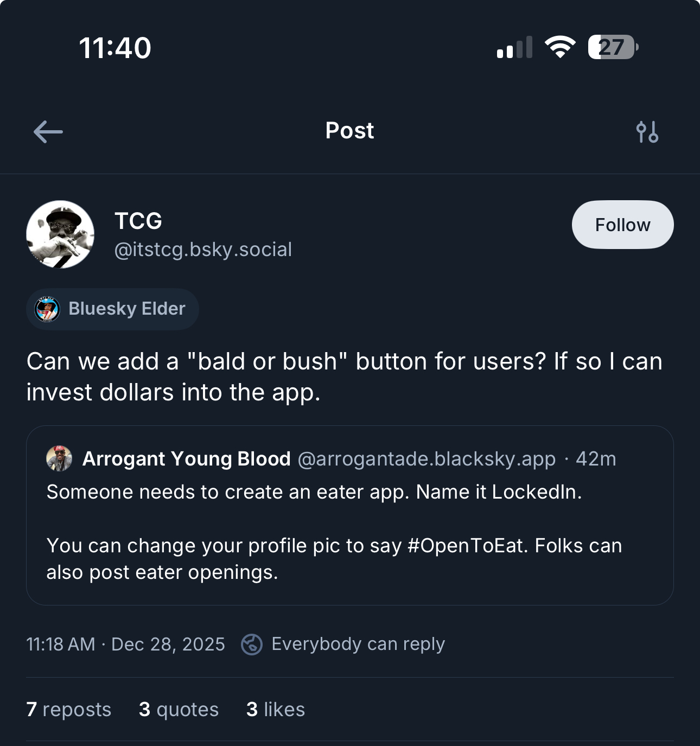This screenshot has width=700, height=746.
Task: Tap the Bluesky Elder labeler icon
Action: pos(47,309)
